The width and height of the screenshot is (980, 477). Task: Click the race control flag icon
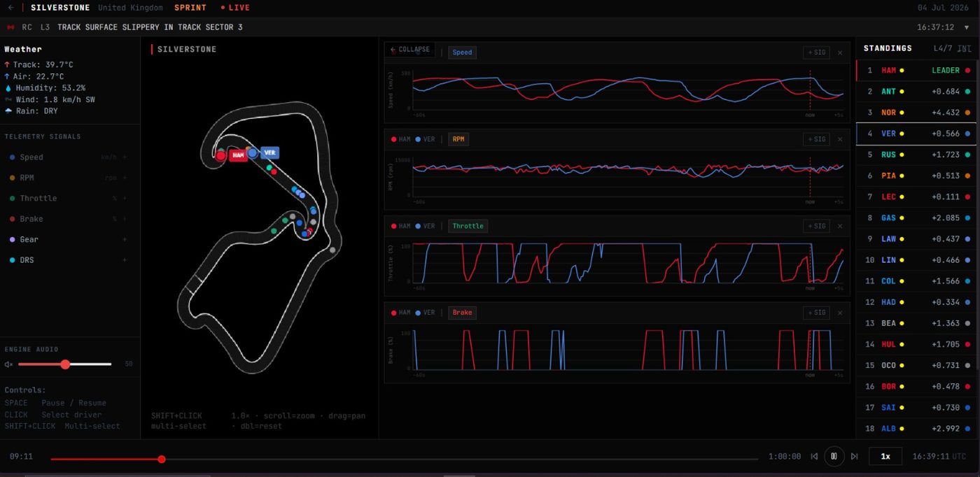tap(10, 27)
